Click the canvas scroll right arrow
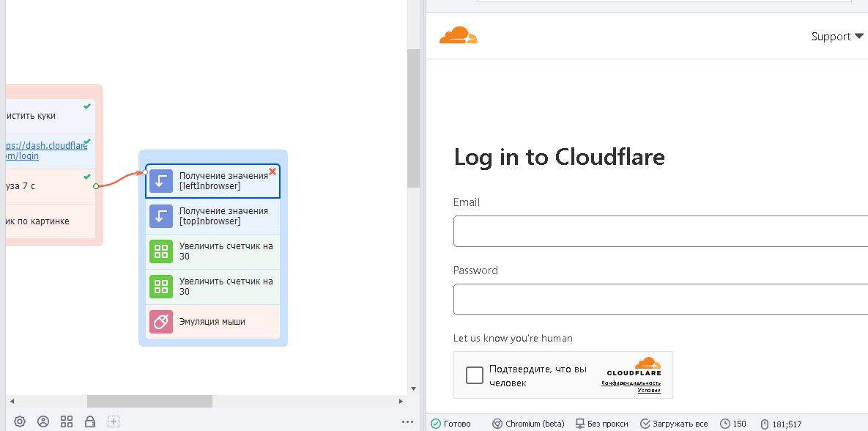The height and width of the screenshot is (431, 868). (x=401, y=401)
